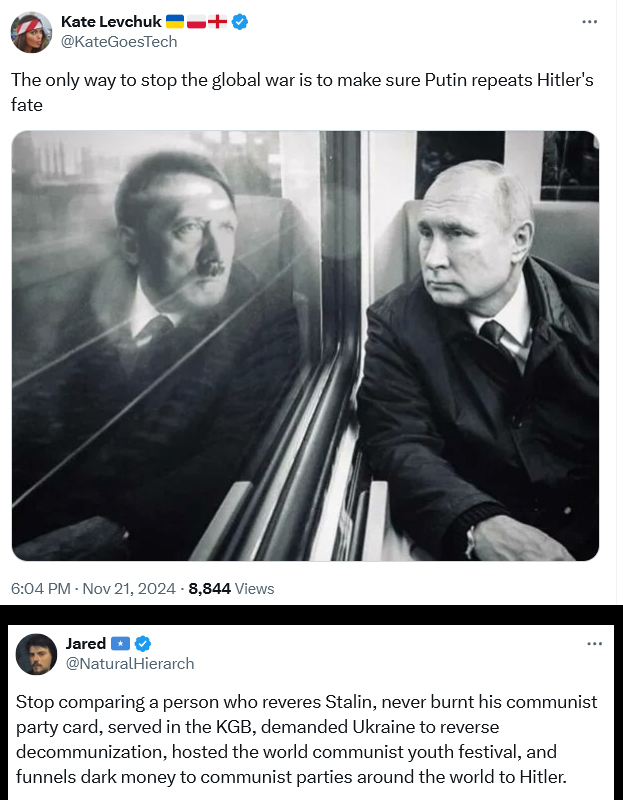This screenshot has height=800, width=623.
Task: Click the red cross flag emoji
Action: click(217, 22)
